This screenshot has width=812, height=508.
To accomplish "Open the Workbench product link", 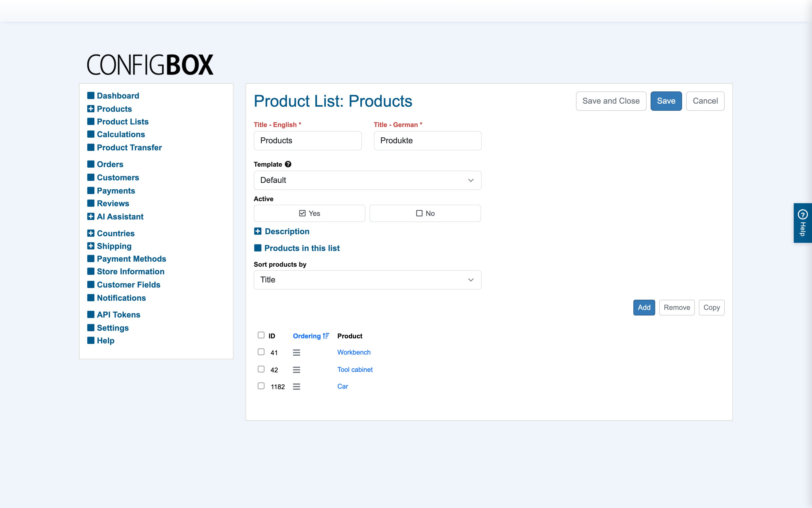I will coord(354,352).
